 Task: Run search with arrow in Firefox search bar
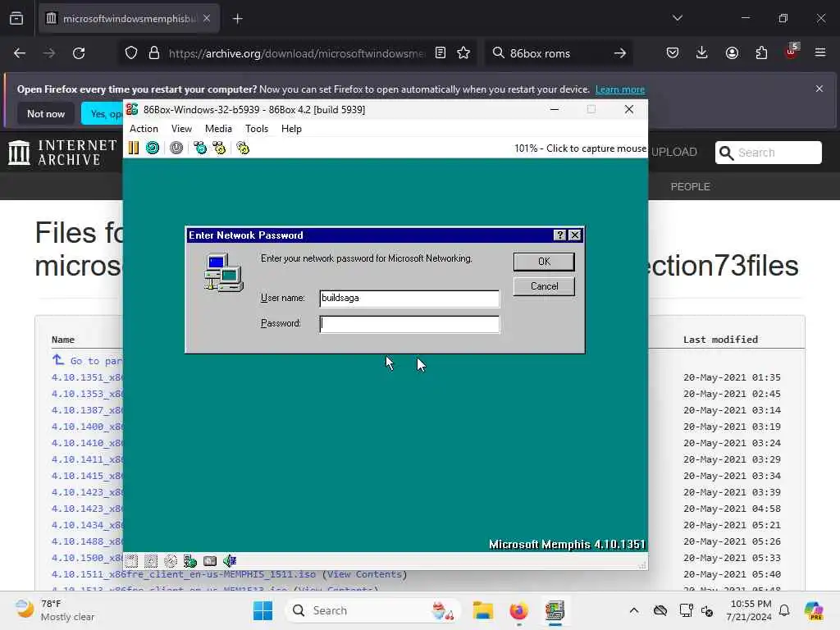coord(620,53)
